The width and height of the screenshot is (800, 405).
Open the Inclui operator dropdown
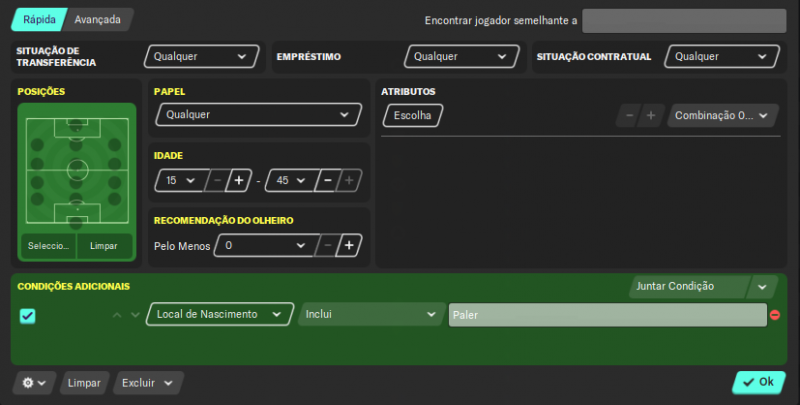tap(371, 315)
